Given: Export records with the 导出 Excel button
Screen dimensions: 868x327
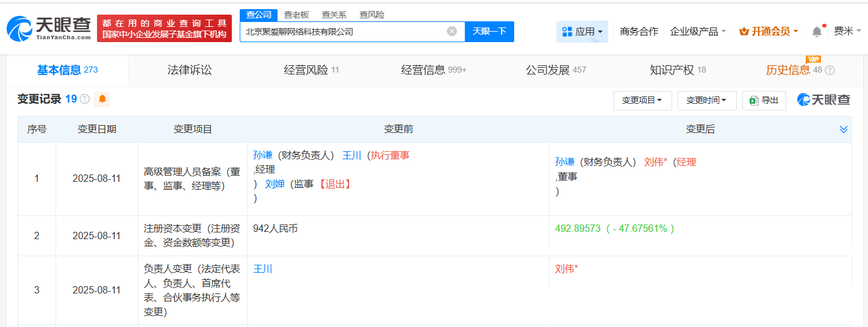Looking at the screenshot, I should click(x=764, y=100).
